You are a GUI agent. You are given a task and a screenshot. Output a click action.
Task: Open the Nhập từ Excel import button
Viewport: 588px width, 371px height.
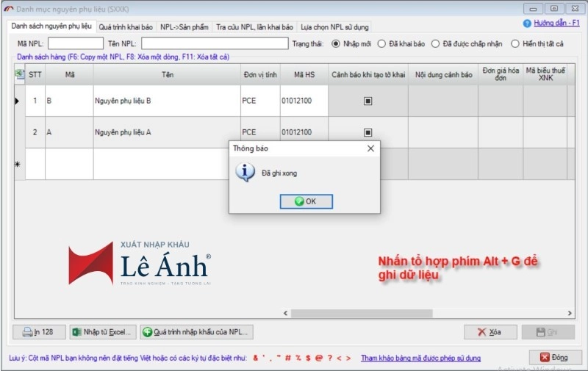(103, 332)
